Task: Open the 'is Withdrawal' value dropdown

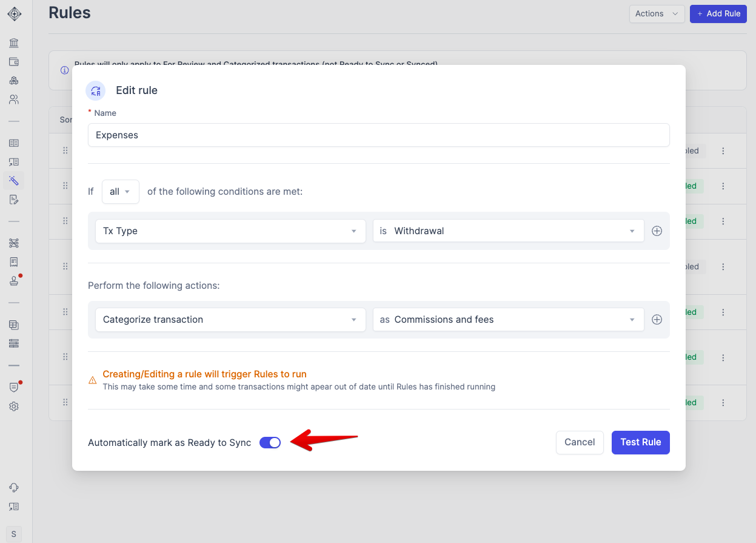Action: pyautogui.click(x=508, y=231)
